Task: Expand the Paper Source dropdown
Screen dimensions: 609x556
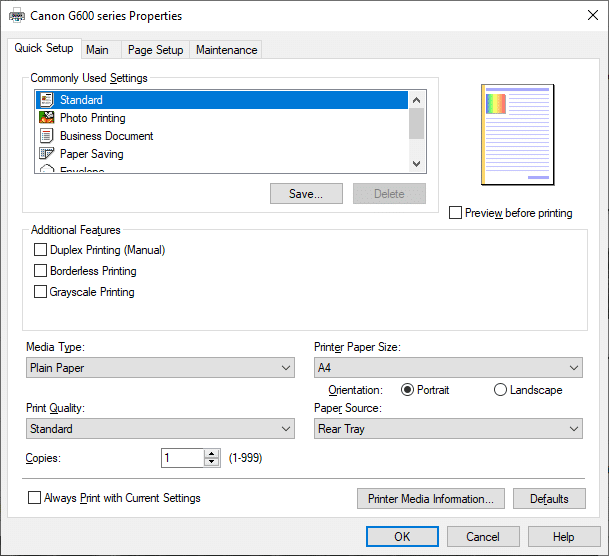Action: [448, 429]
